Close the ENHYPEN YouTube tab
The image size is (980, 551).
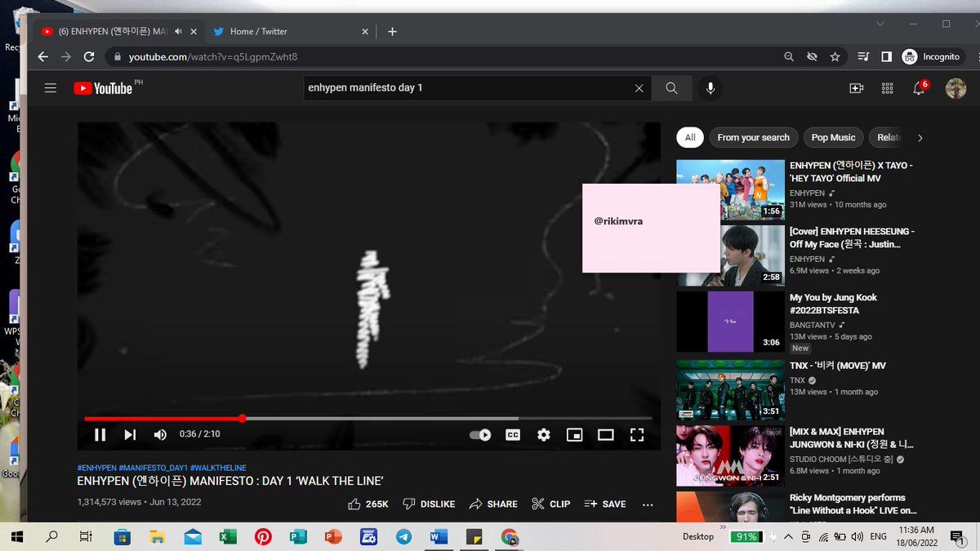tap(194, 31)
